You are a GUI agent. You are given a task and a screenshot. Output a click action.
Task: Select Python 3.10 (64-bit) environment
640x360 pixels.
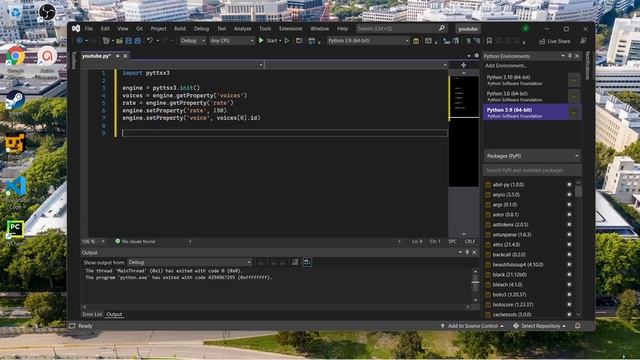click(x=526, y=80)
